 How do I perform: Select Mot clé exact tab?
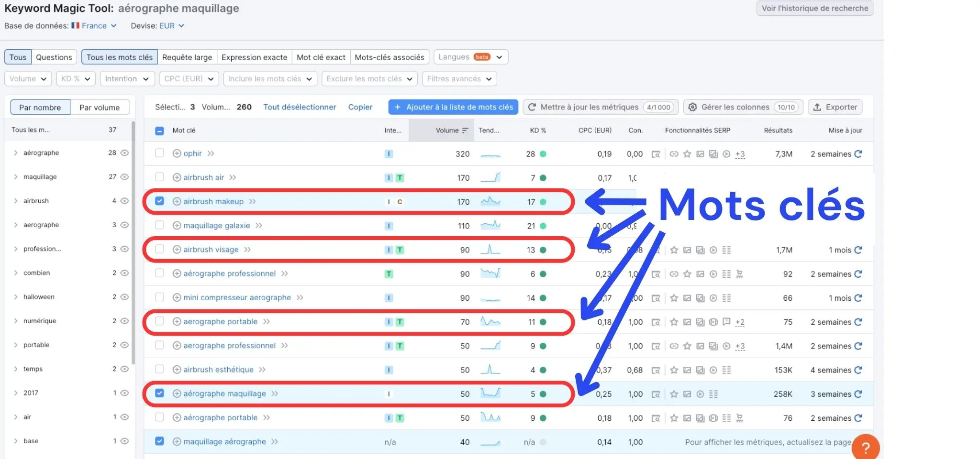321,57
